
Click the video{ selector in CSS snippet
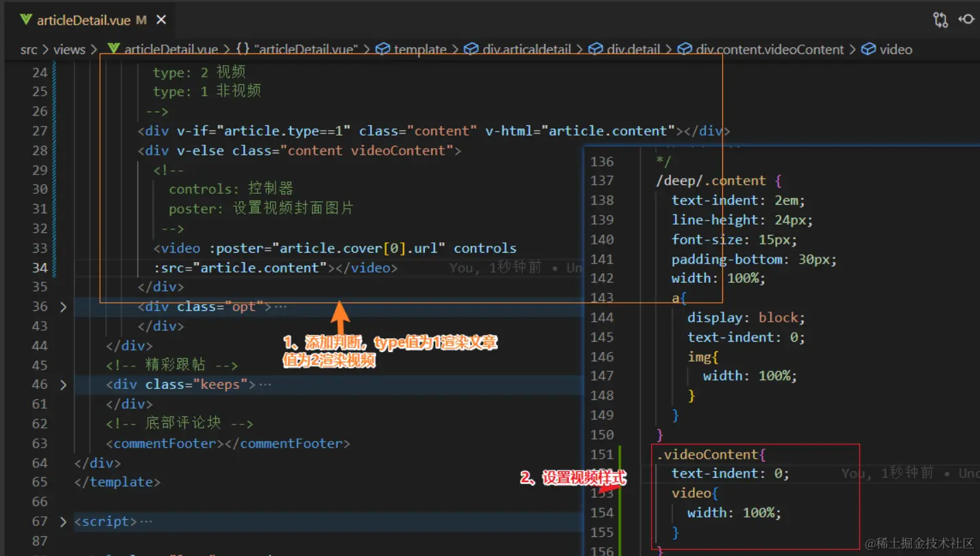(x=695, y=493)
